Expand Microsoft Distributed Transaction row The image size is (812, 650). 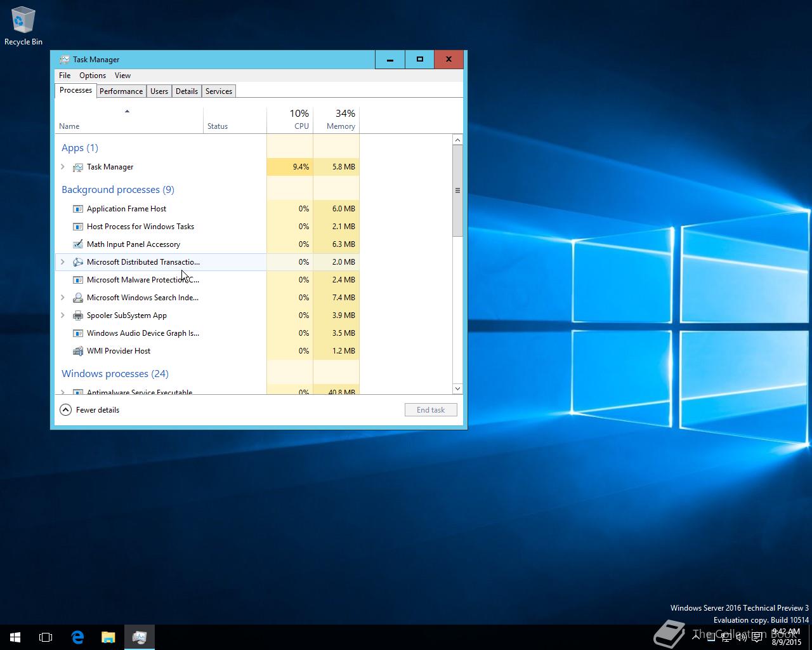point(62,262)
